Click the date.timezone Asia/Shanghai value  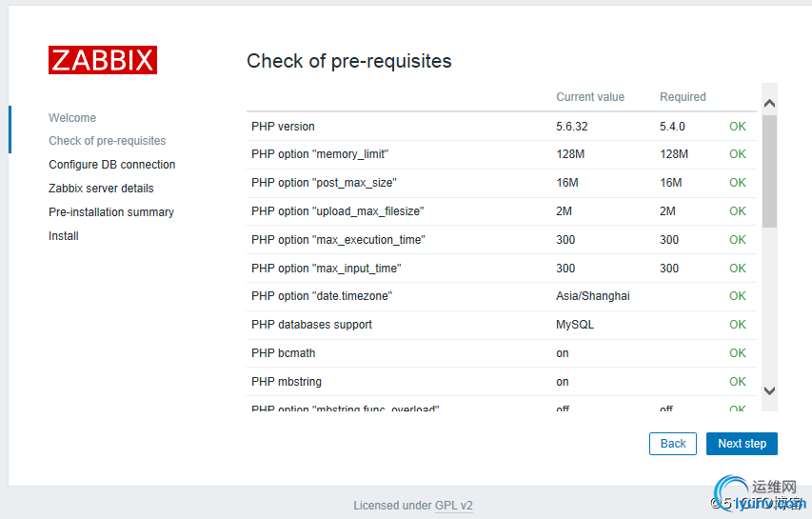pyautogui.click(x=593, y=296)
